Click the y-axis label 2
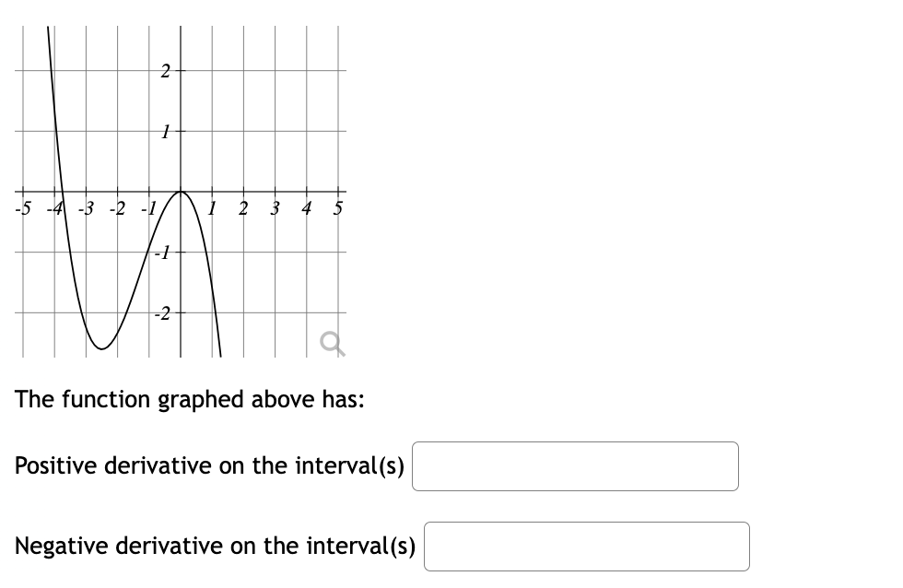 (165, 72)
